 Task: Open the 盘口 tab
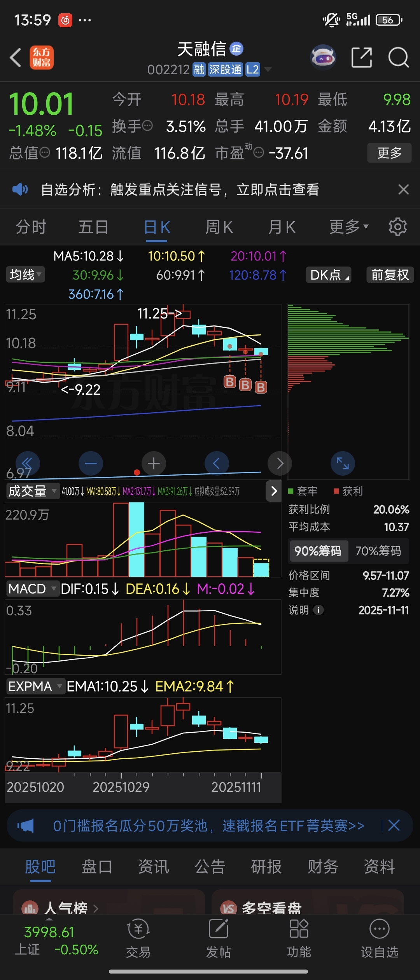click(97, 867)
